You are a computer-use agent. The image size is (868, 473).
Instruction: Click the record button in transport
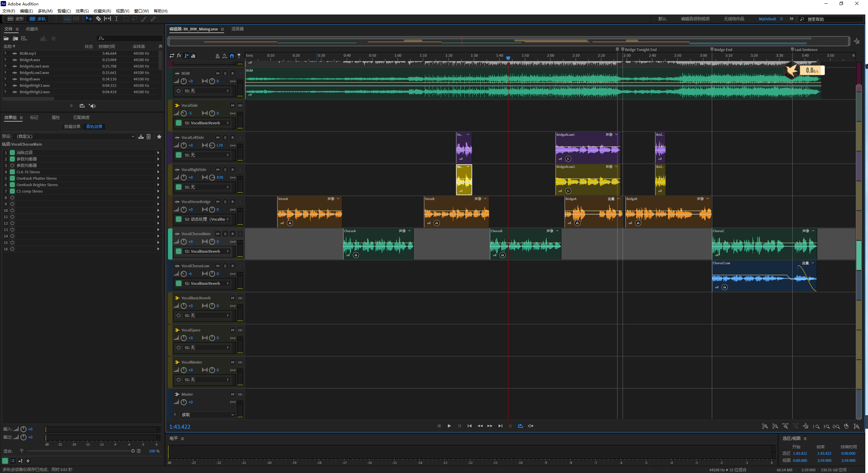[x=510, y=426]
